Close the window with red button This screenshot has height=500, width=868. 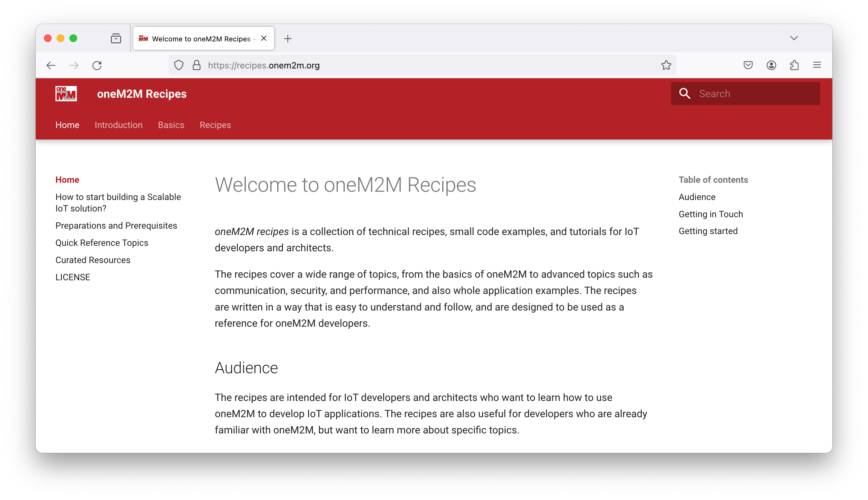48,38
